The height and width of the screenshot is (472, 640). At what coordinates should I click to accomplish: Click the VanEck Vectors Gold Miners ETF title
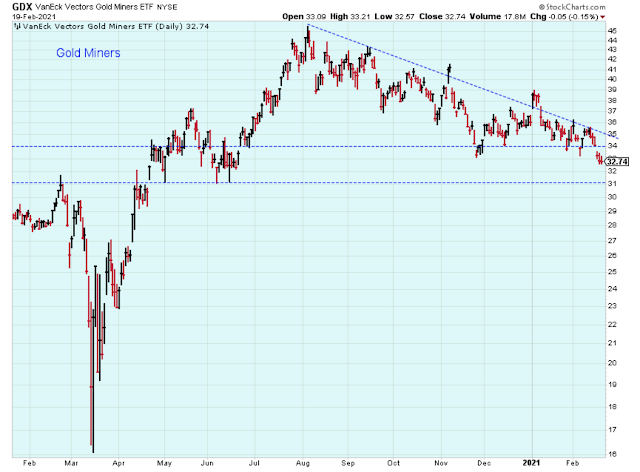coord(94,7)
